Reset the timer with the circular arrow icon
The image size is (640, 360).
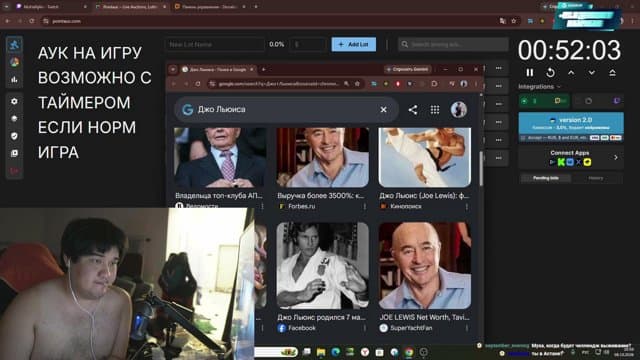[550, 73]
